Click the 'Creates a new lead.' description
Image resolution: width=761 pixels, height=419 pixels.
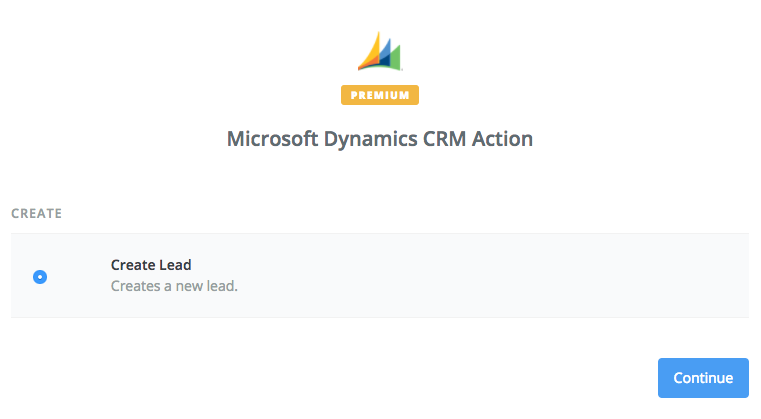(174, 286)
